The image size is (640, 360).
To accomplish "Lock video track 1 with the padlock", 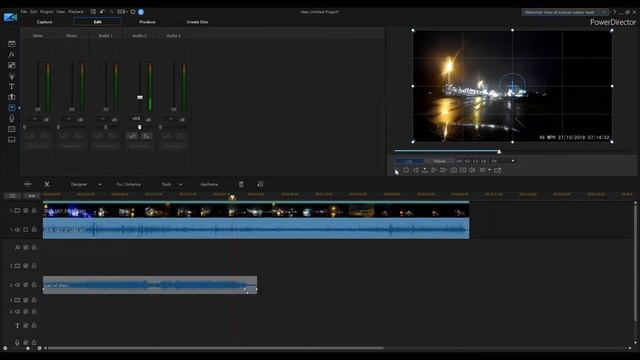I will coord(34,211).
